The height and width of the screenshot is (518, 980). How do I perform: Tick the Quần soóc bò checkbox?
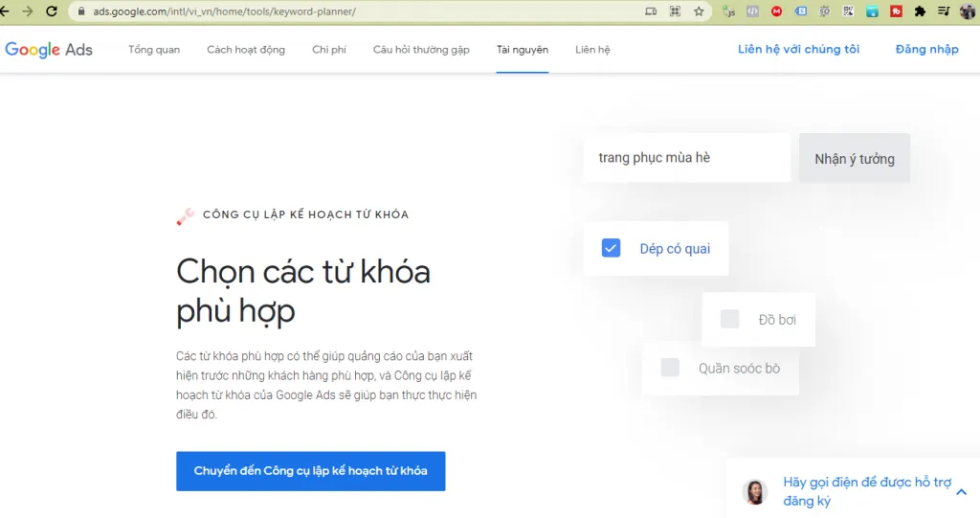pyautogui.click(x=670, y=368)
